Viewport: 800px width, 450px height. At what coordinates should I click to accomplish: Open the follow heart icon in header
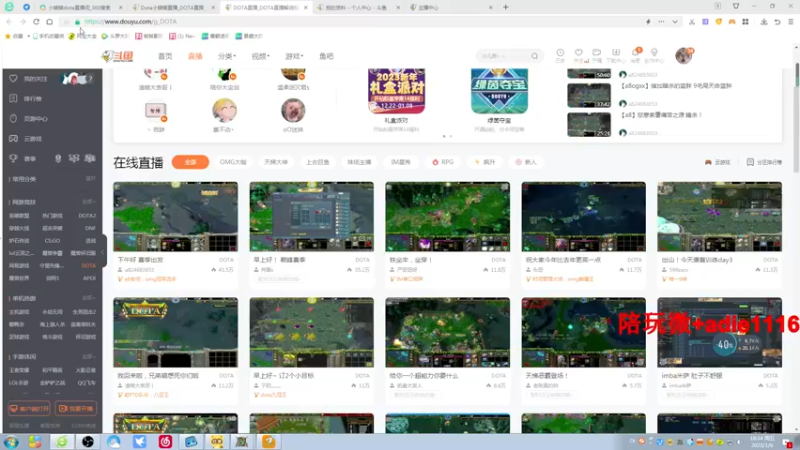click(x=579, y=55)
